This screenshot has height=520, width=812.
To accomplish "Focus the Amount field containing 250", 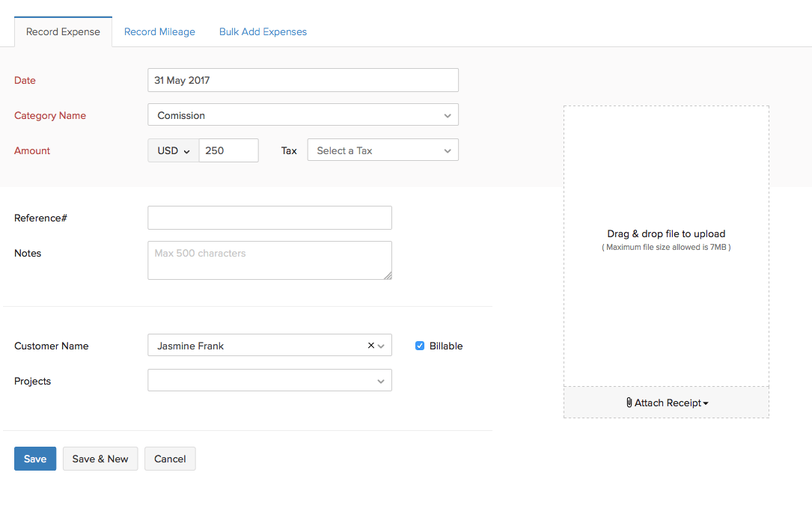I will (228, 150).
